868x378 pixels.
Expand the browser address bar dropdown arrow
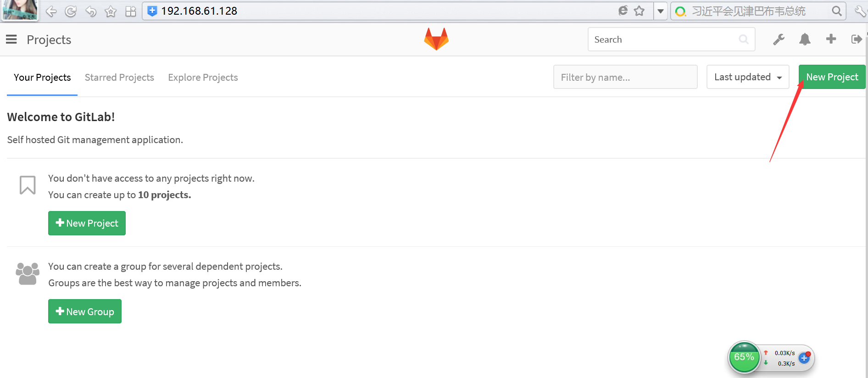[x=661, y=11]
